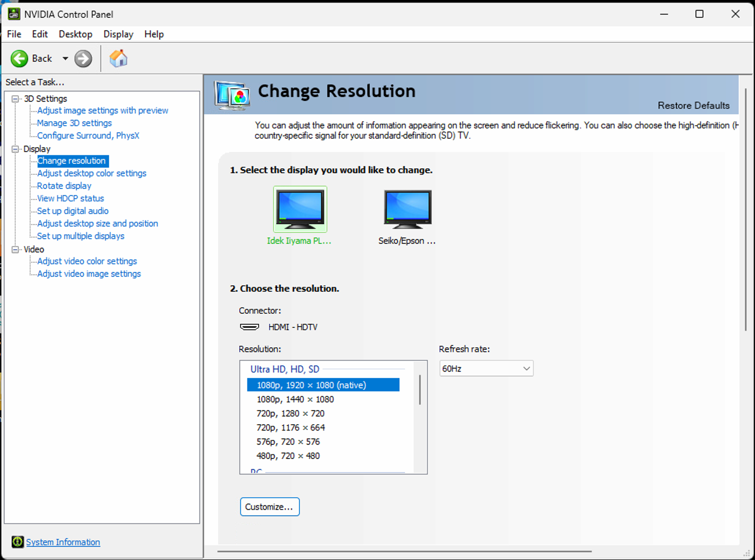Collapse the 3D Settings tree node
Screen dimensions: 755x560
pos(15,99)
